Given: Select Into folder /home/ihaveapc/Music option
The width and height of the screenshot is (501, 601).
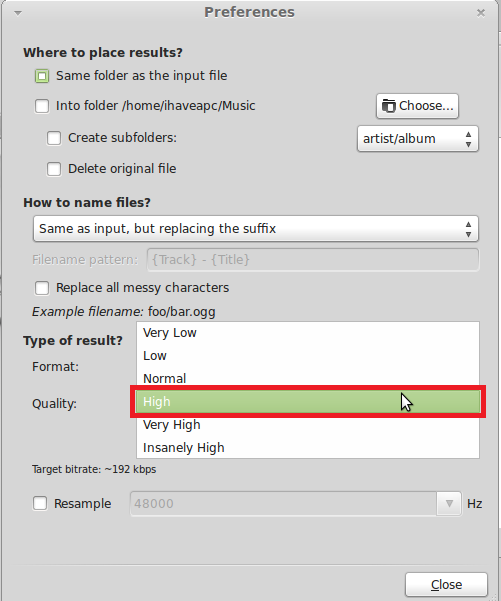Looking at the screenshot, I should click(x=42, y=106).
